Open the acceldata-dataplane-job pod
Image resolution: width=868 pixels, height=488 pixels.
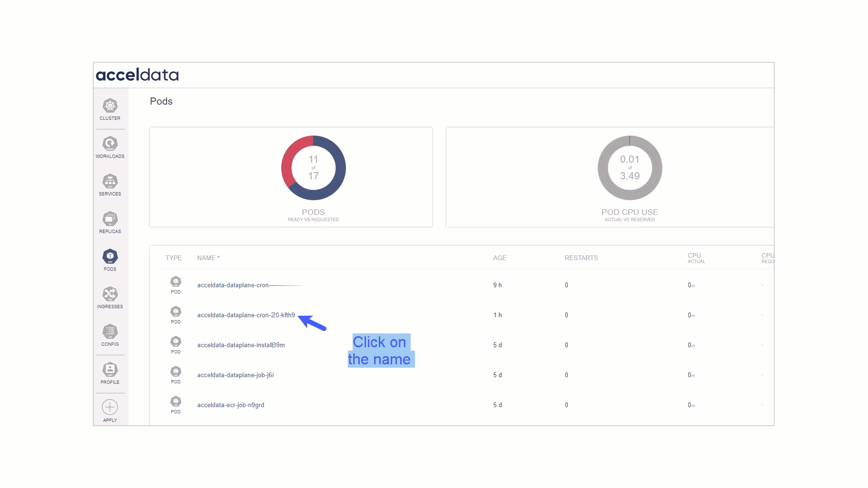click(235, 375)
